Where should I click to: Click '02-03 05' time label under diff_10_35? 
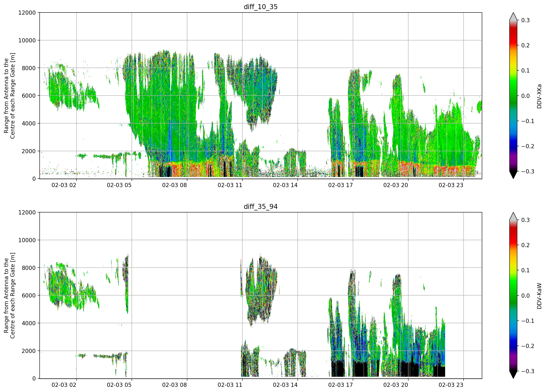[119, 185]
